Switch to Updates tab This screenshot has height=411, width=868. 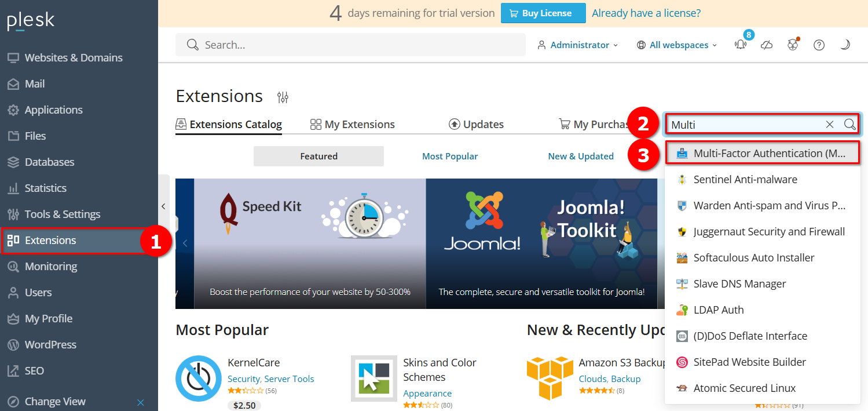(476, 124)
